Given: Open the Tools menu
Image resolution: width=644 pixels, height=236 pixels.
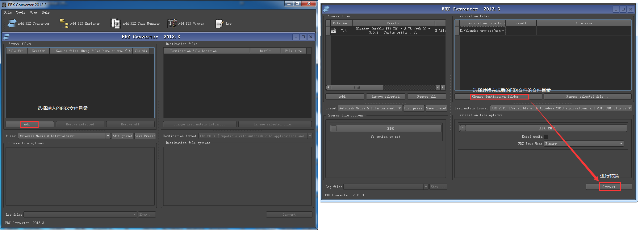Looking at the screenshot, I should tap(21, 13).
